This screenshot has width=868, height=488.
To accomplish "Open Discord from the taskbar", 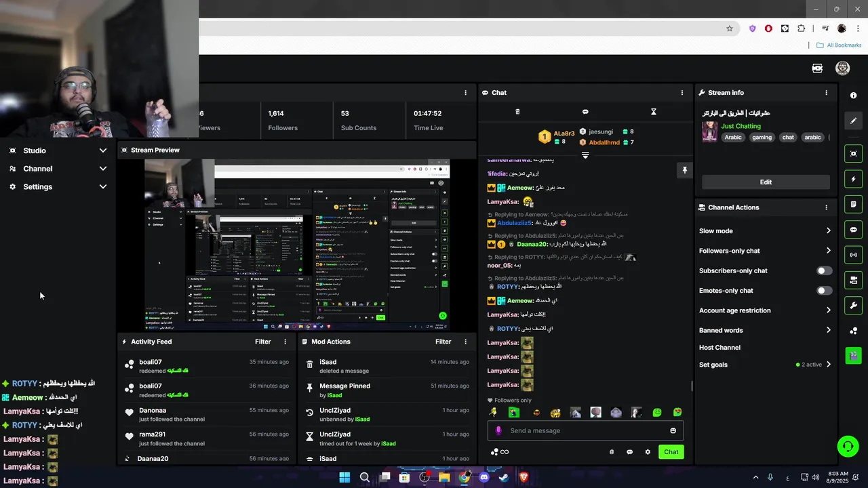I will (x=484, y=477).
